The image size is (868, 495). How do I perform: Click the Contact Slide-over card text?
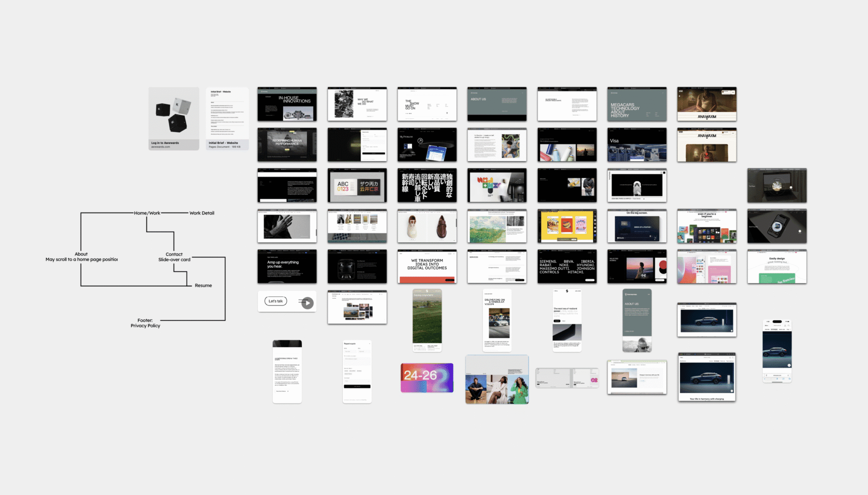(174, 257)
